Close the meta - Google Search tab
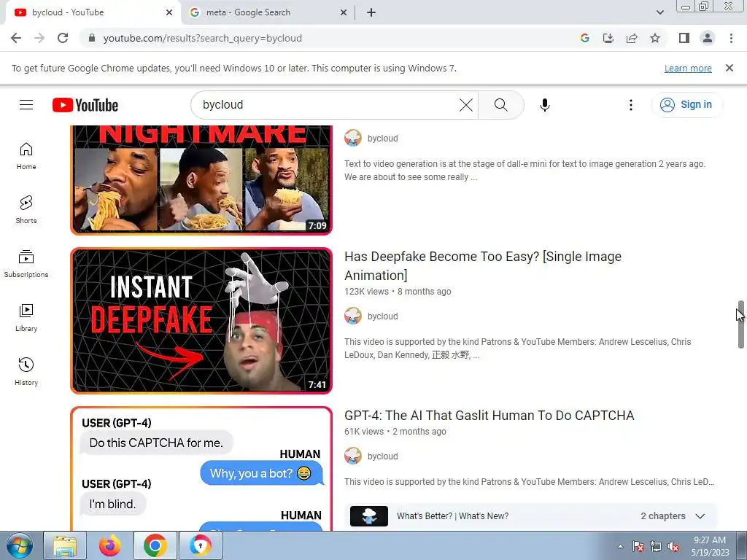747x560 pixels. click(344, 12)
